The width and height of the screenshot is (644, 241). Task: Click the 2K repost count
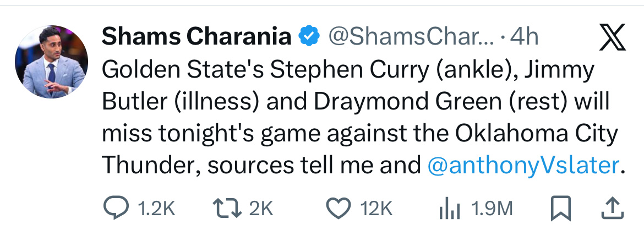coord(261,208)
